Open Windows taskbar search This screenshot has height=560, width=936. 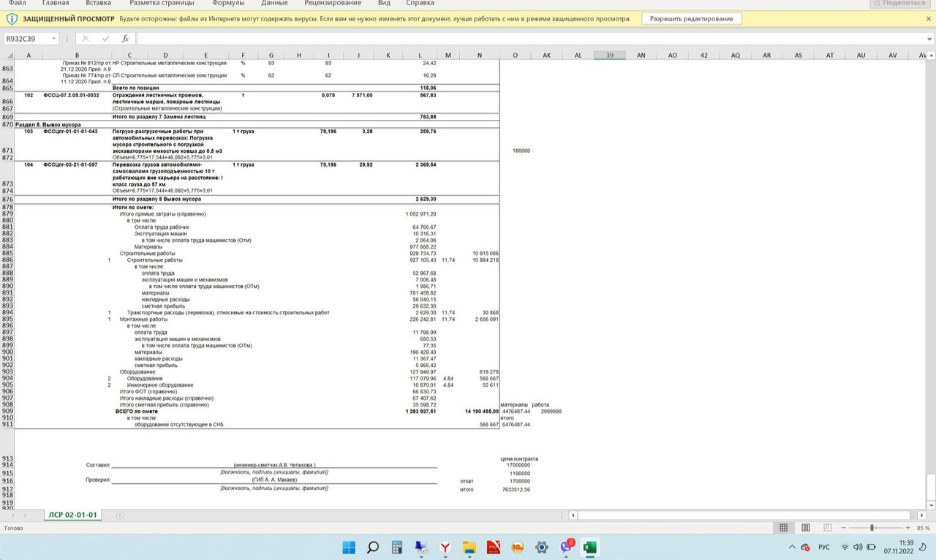373,547
